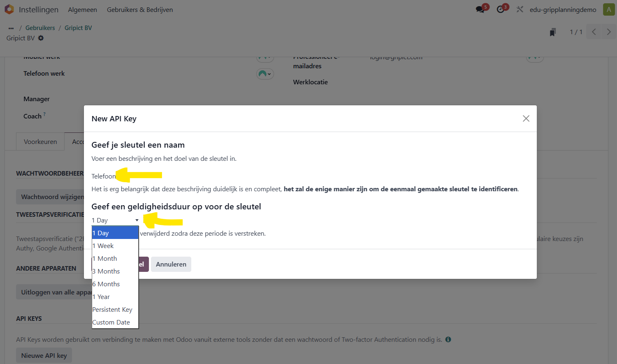Go to next record arrow

(x=609, y=32)
